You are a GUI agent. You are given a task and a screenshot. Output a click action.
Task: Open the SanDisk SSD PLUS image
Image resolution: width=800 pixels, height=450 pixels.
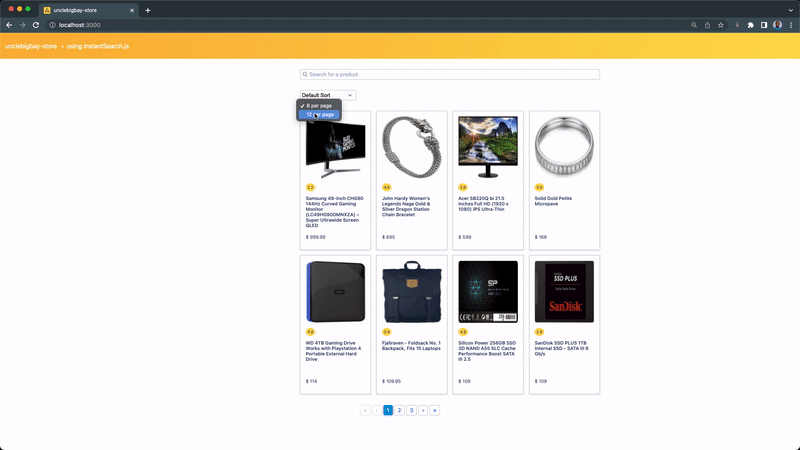tap(564, 292)
